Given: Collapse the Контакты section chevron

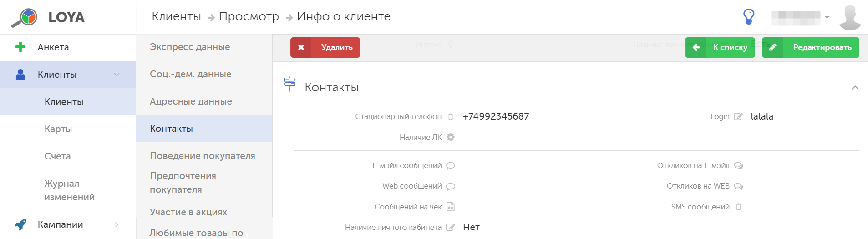Looking at the screenshot, I should tap(855, 88).
